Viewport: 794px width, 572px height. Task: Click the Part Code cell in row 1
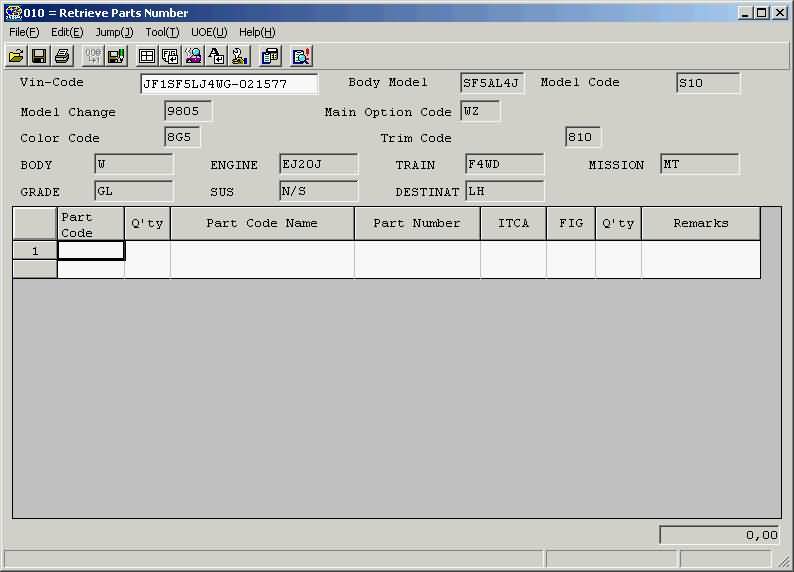pyautogui.click(x=91, y=251)
